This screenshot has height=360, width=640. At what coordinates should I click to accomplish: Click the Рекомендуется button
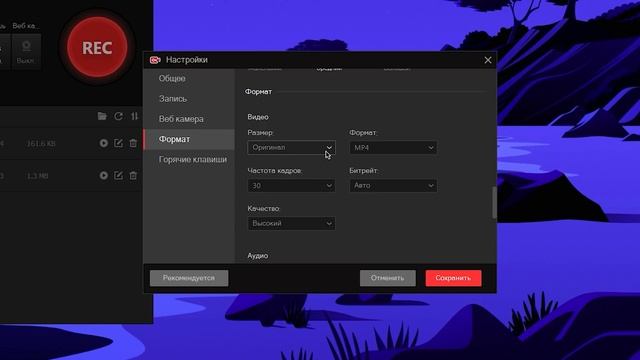point(189,278)
